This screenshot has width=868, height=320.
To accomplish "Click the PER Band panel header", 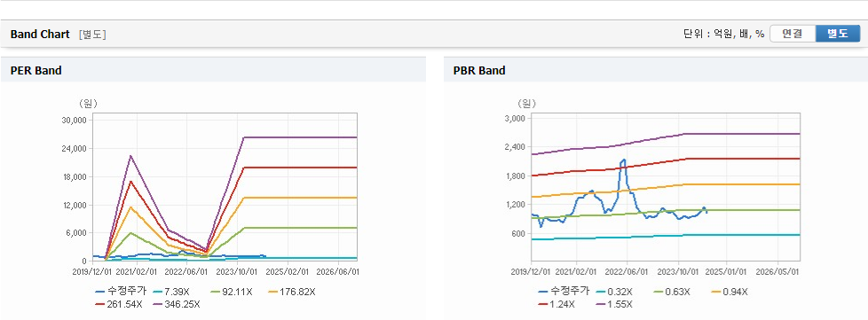I will [x=213, y=70].
